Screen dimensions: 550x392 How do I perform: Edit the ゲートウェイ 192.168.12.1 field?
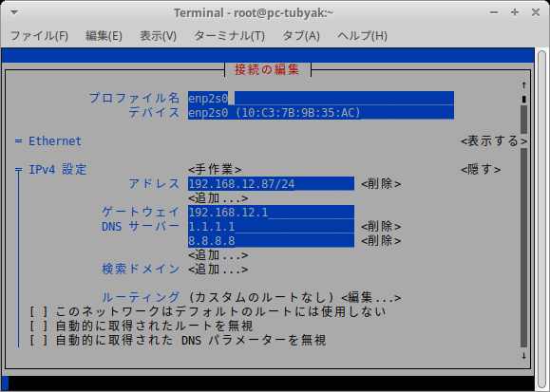[x=271, y=212]
